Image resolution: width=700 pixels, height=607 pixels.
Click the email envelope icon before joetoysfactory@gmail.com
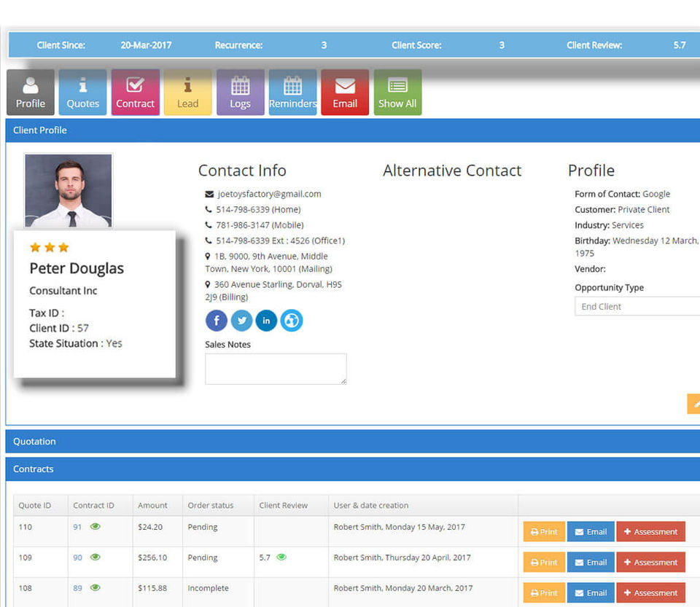(209, 194)
